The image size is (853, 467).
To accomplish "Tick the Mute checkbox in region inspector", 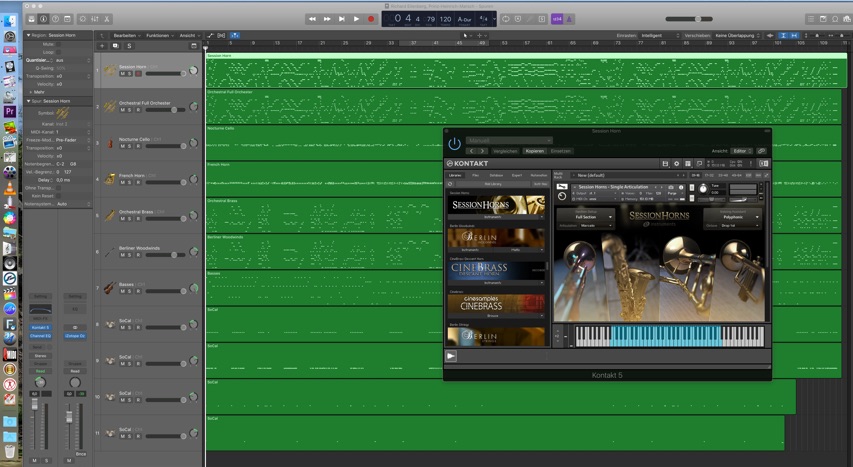I will [59, 44].
